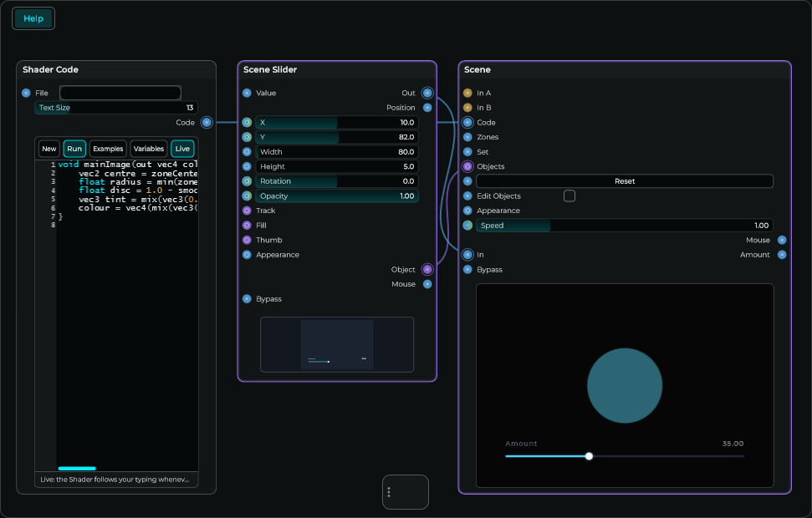Click the Height slider in Scene Slider
This screenshot has height=518, width=812.
click(337, 166)
